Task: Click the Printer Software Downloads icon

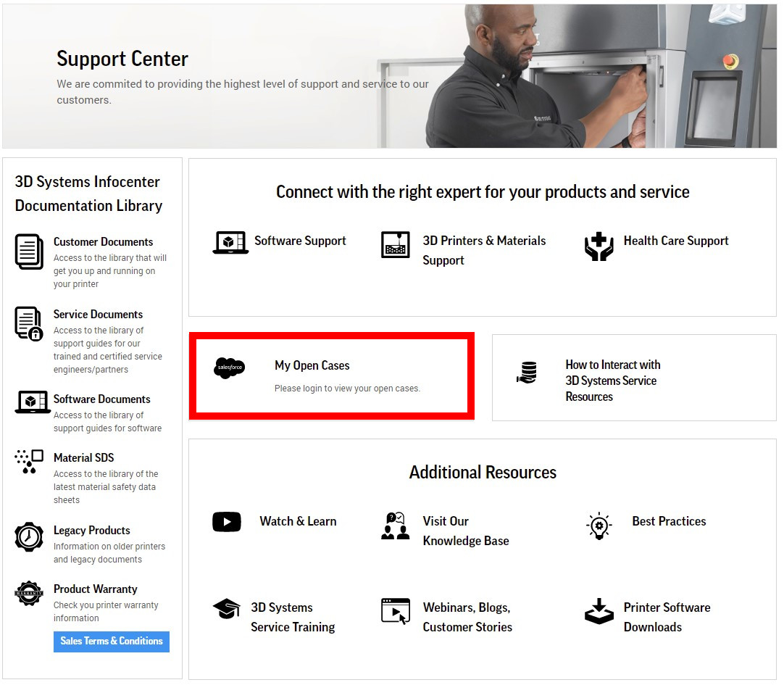Action: tap(599, 611)
